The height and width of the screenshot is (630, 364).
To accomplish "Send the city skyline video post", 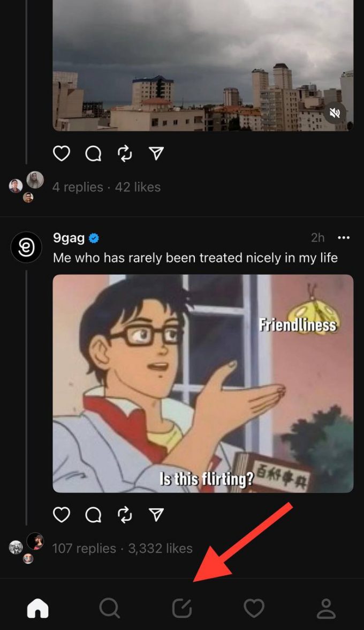I will tap(156, 154).
